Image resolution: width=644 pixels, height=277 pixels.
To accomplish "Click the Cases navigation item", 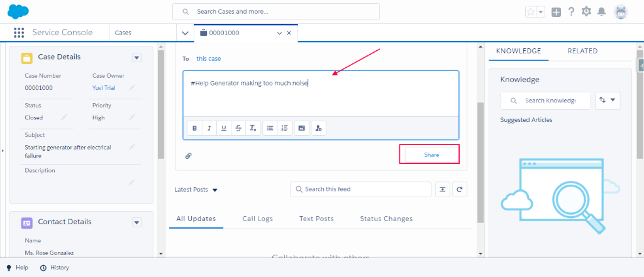I will (123, 33).
